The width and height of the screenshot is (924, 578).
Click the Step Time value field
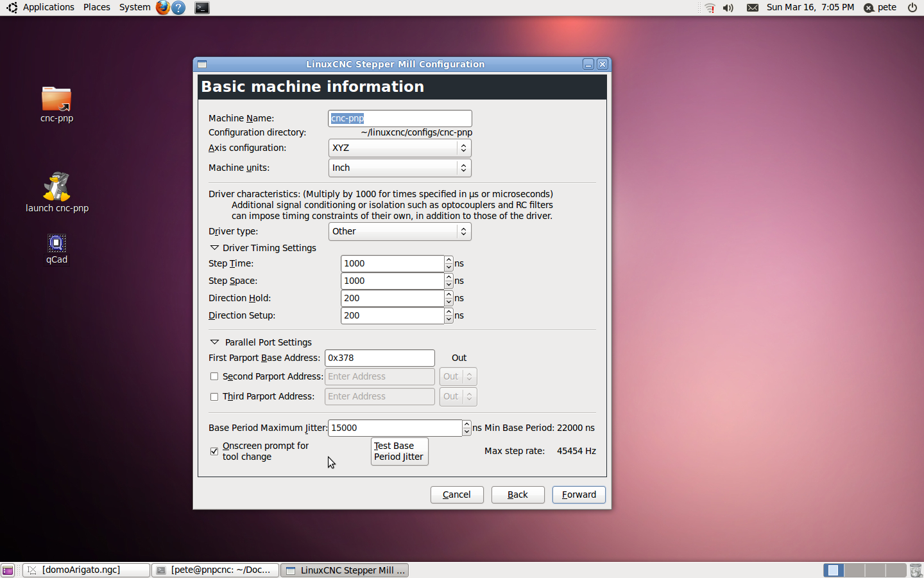(392, 264)
